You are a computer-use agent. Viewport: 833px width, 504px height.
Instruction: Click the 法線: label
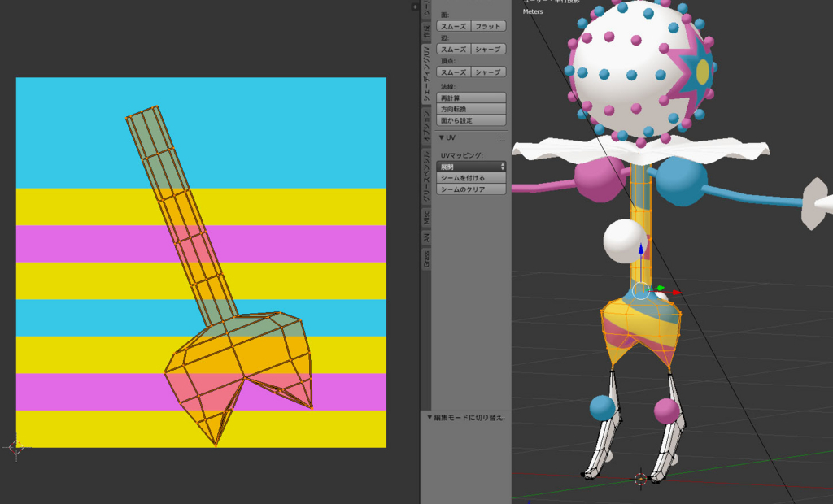point(448,86)
